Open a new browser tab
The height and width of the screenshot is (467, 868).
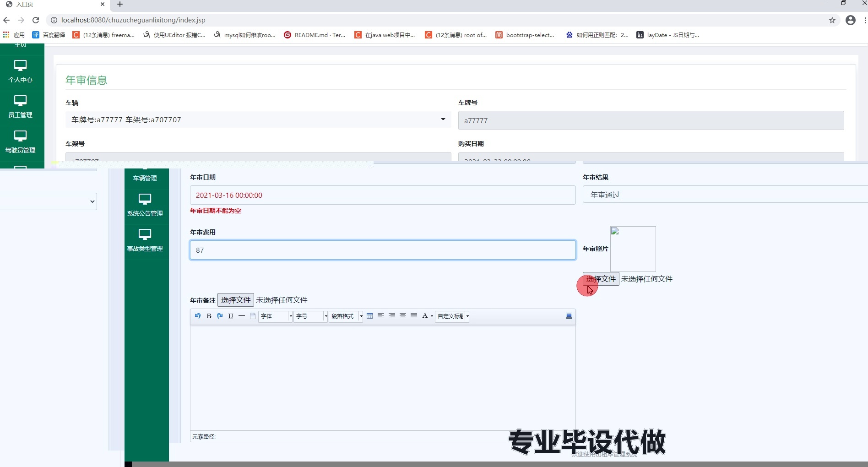(120, 4)
